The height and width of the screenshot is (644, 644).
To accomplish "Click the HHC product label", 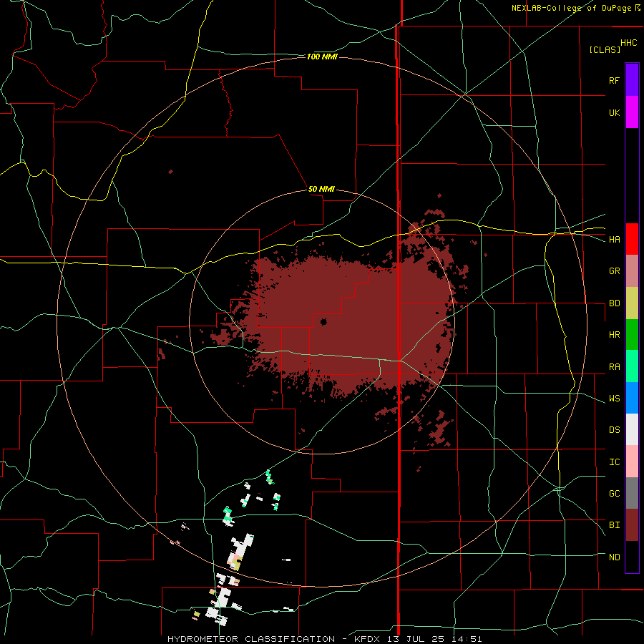I will click(629, 43).
